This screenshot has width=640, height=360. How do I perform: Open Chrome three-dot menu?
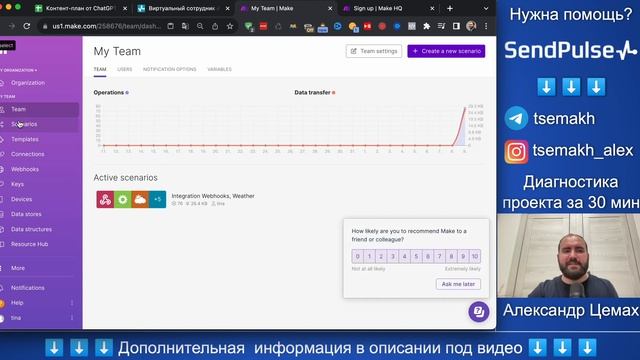tap(486, 26)
